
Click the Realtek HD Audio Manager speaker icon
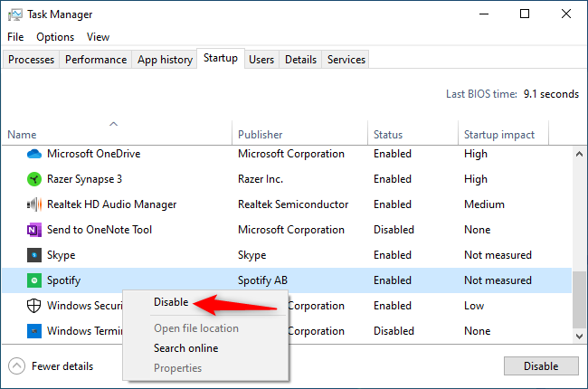[34, 204]
